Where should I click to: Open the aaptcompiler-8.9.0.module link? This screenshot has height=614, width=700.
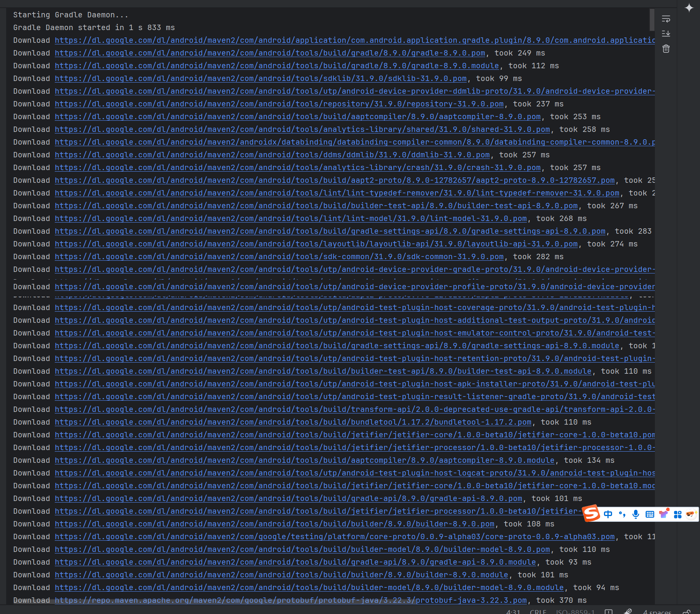tap(305, 460)
